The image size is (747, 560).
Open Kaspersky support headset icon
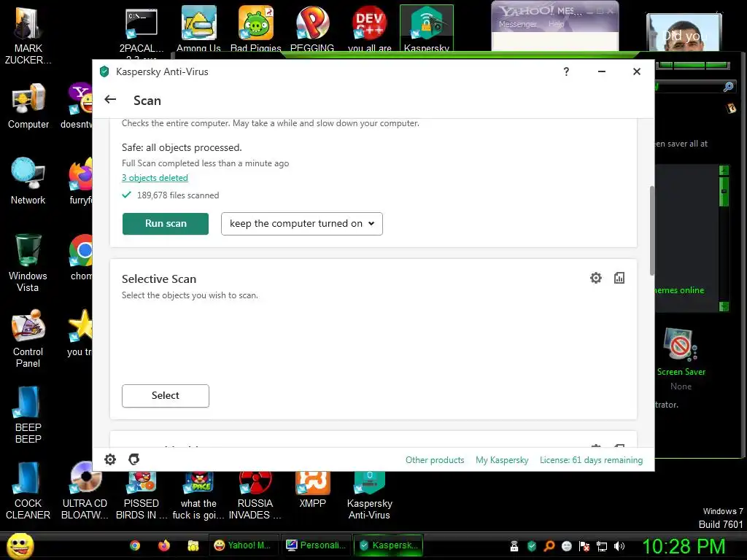coord(134,459)
